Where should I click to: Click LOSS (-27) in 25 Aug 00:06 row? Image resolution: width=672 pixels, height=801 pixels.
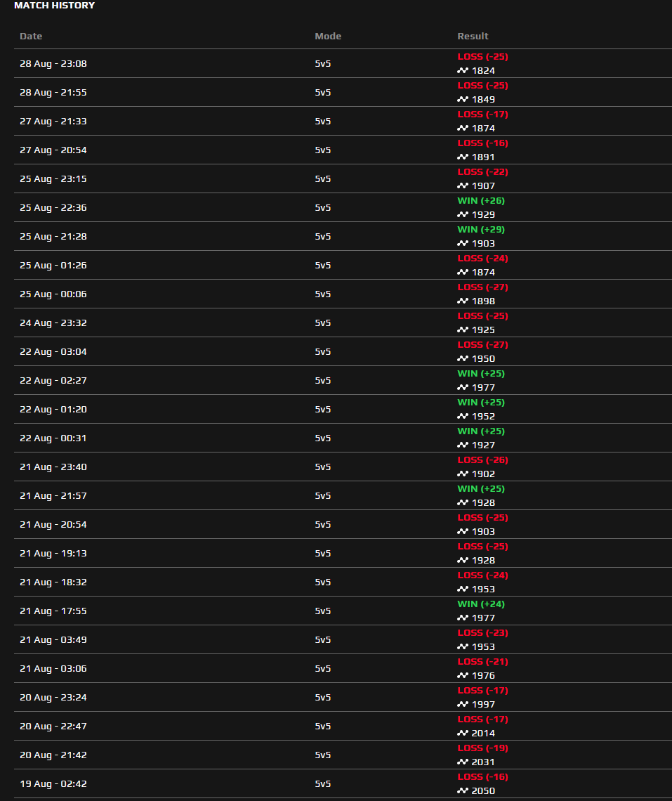[482, 287]
